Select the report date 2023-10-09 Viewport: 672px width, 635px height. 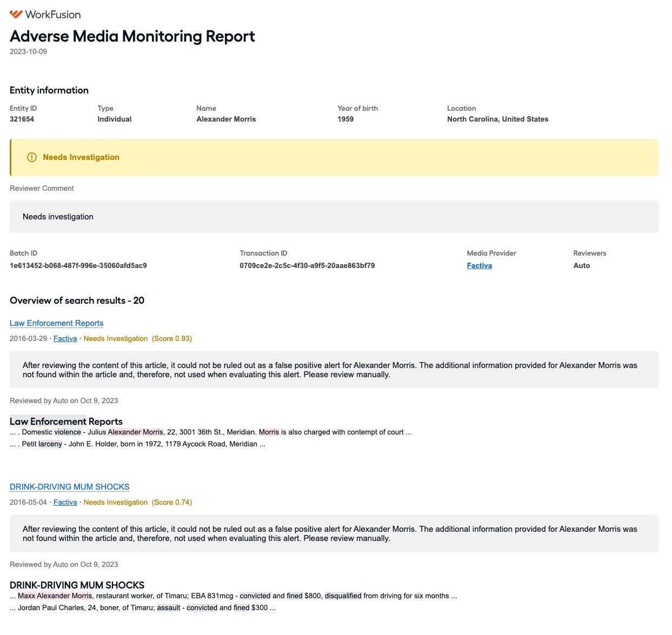click(28, 52)
